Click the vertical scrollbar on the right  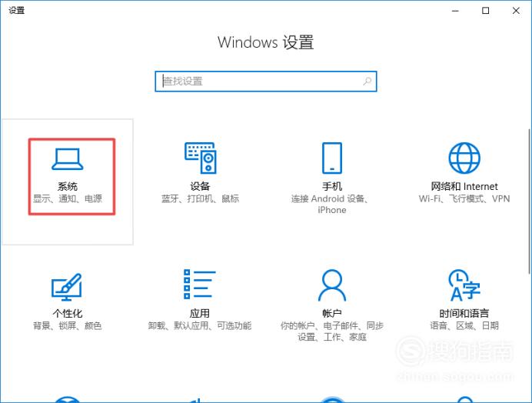click(x=529, y=201)
